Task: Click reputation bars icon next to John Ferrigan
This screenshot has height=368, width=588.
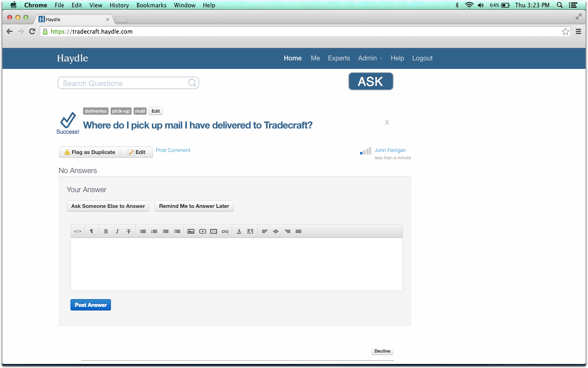Action: click(x=366, y=151)
